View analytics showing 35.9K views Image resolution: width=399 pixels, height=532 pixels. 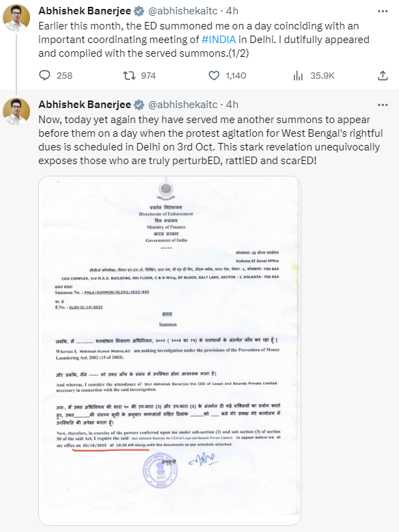click(x=298, y=75)
